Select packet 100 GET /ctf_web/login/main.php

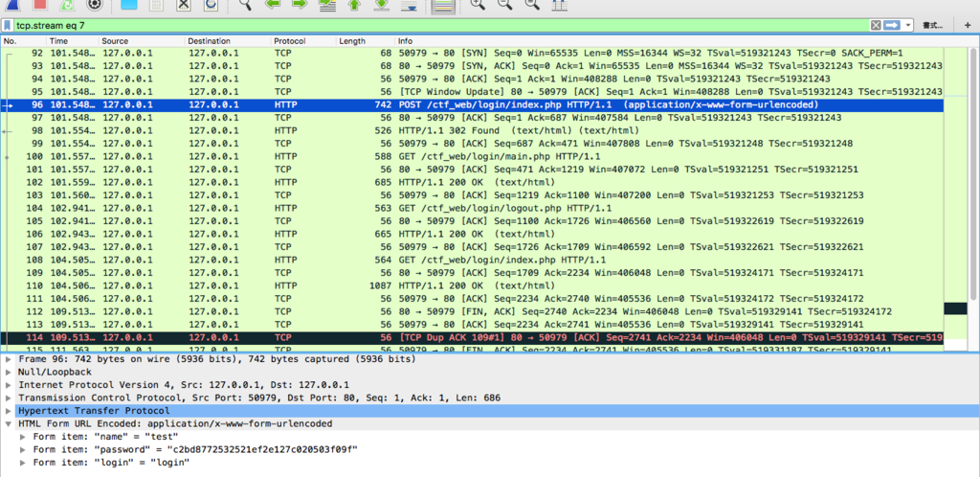pyautogui.click(x=472, y=156)
